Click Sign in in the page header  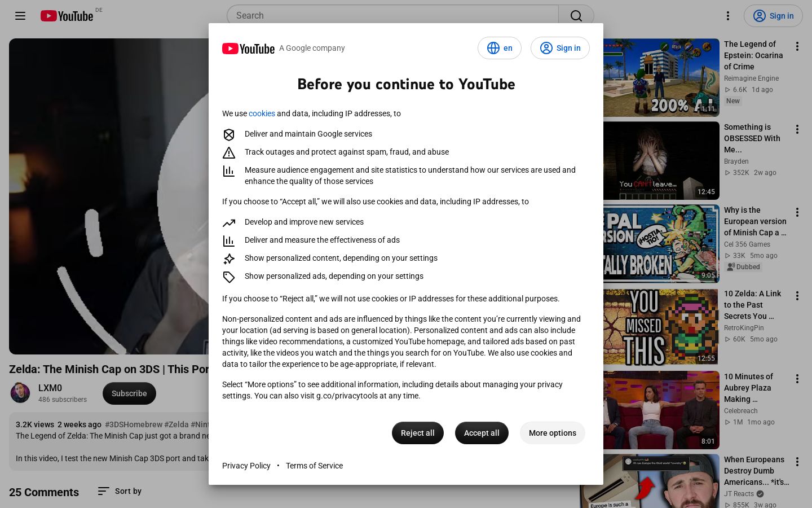(773, 16)
